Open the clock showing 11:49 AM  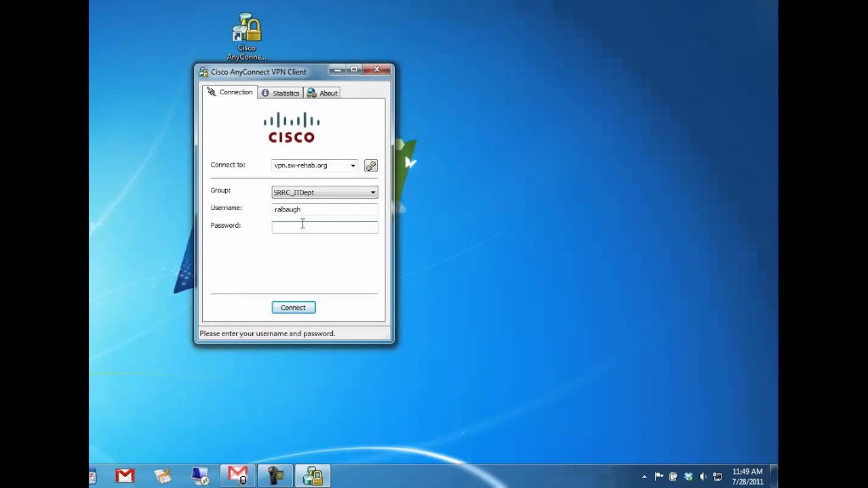pyautogui.click(x=747, y=476)
